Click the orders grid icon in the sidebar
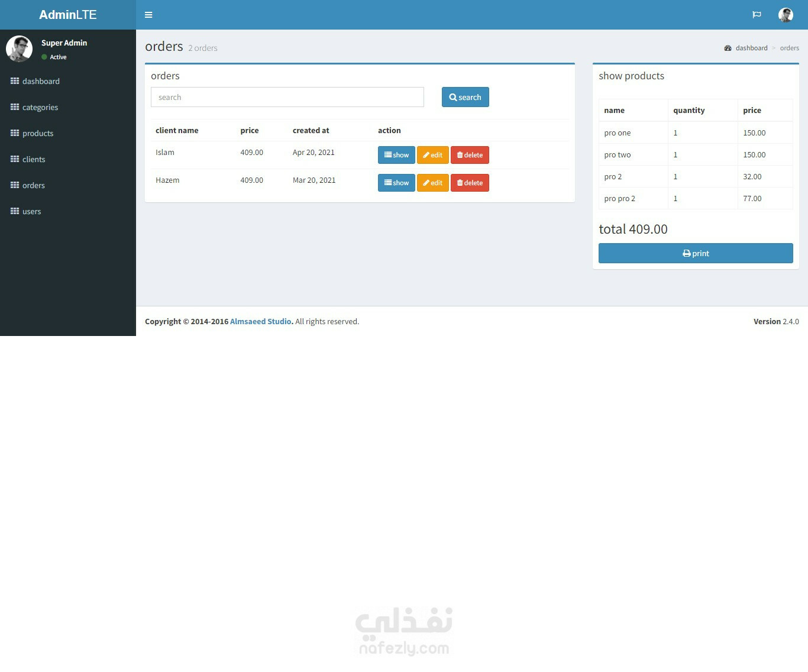The image size is (808, 672). pyautogui.click(x=15, y=185)
